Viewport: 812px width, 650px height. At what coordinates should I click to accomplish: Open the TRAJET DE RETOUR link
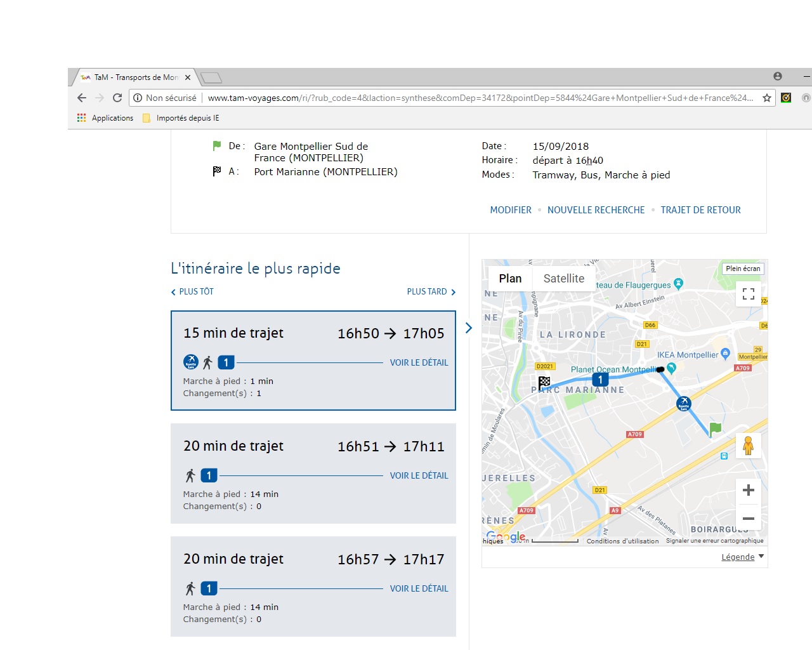(x=700, y=210)
